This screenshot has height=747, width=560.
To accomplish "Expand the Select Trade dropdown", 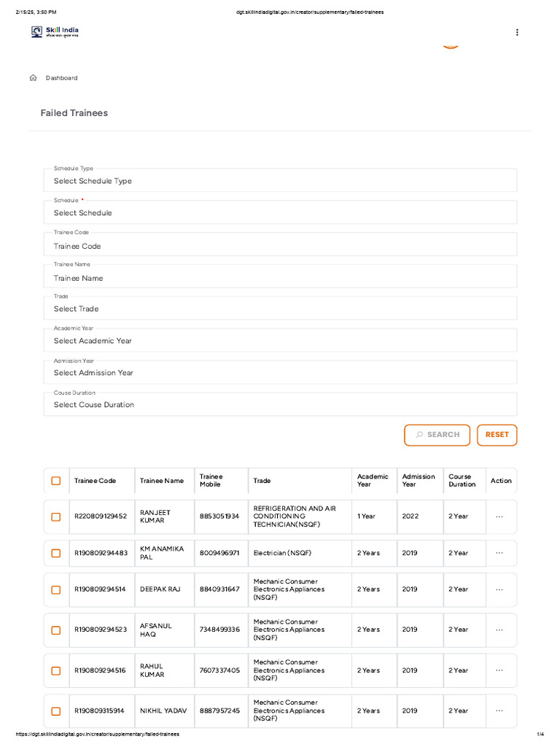I will point(280,309).
